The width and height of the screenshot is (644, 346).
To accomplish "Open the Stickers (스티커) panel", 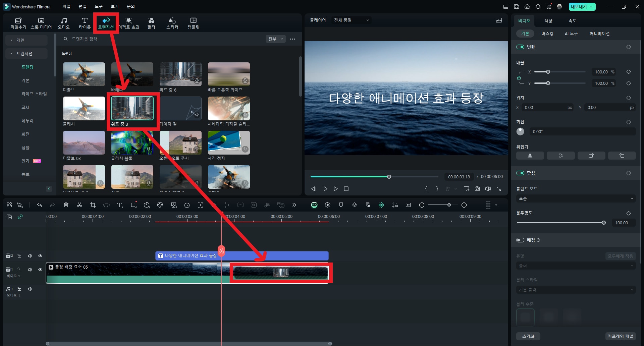I will point(172,23).
